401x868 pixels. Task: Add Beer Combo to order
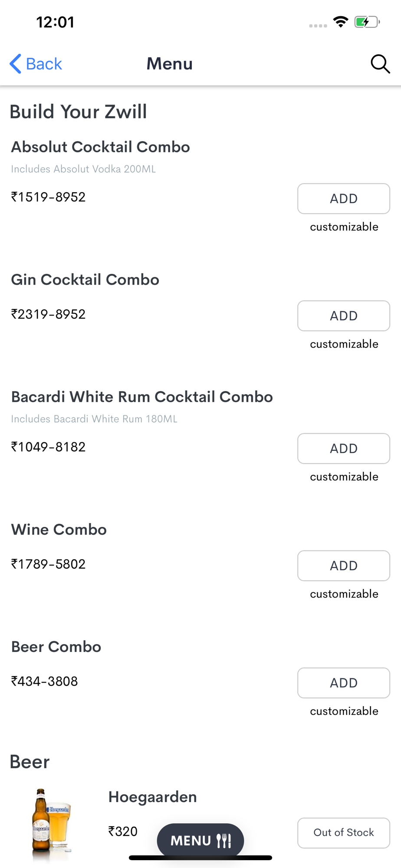[x=343, y=683]
